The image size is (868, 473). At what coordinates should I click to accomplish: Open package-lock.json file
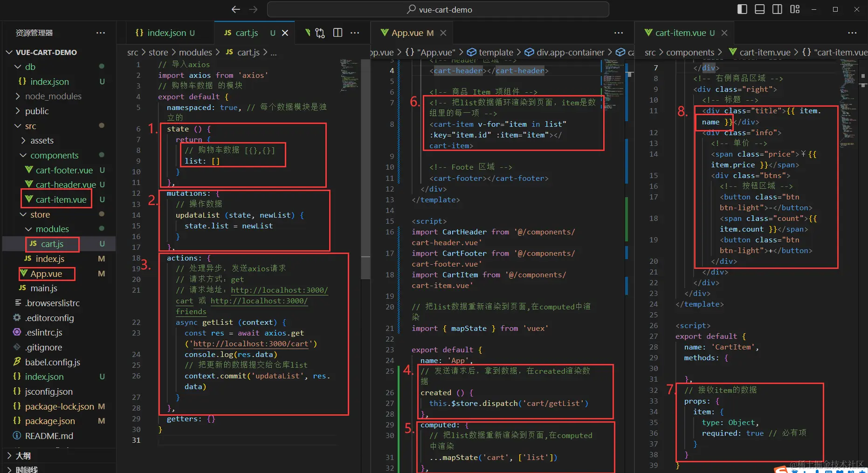(x=59, y=406)
